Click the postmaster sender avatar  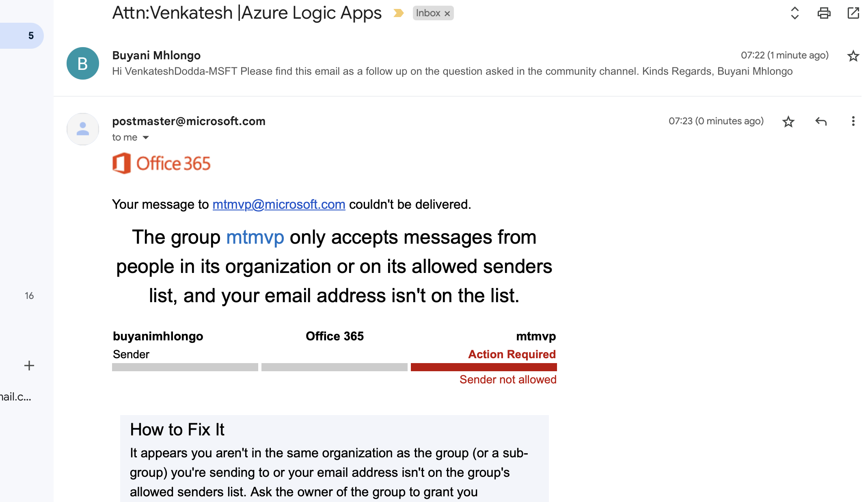coord(83,129)
